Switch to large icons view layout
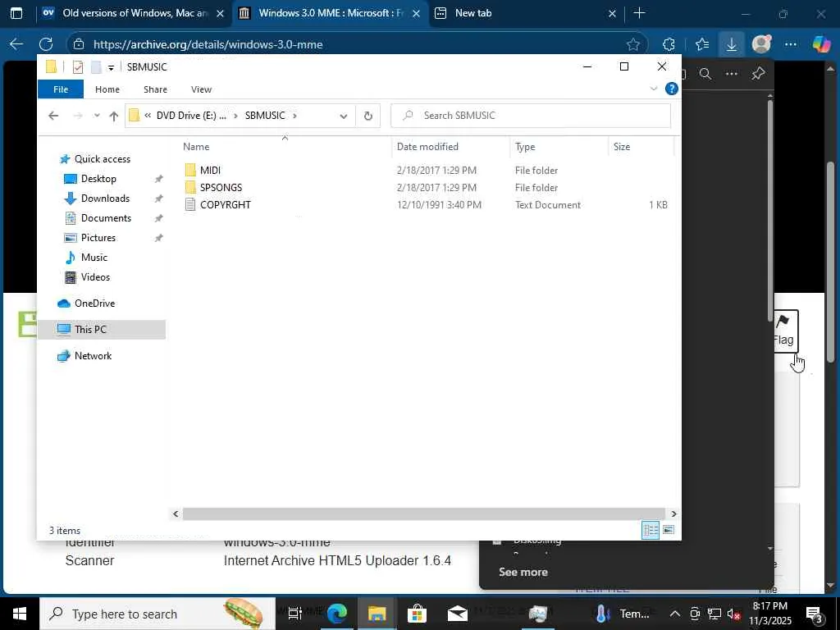 tap(668, 530)
